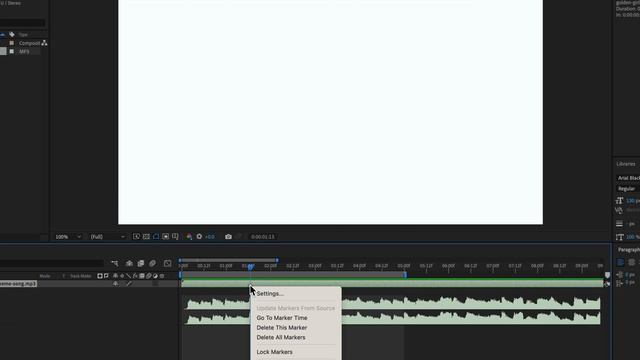640x360 pixels.
Task: Click the font size TT icon
Action: point(619,201)
